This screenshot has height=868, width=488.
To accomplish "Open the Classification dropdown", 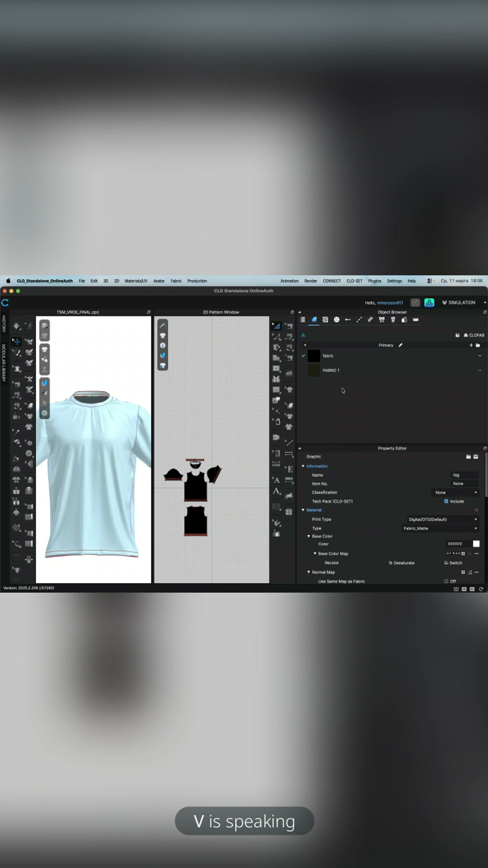I will point(455,492).
